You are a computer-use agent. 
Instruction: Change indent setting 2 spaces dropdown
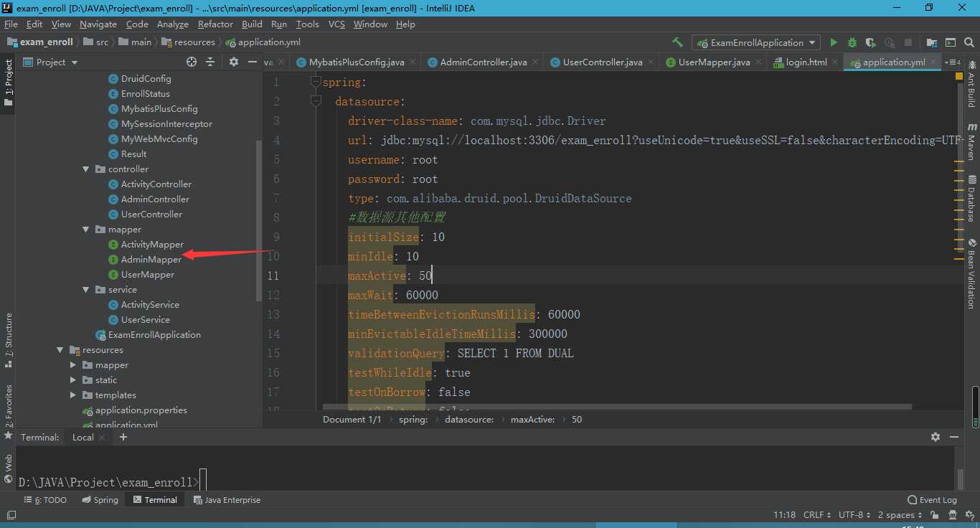point(901,514)
